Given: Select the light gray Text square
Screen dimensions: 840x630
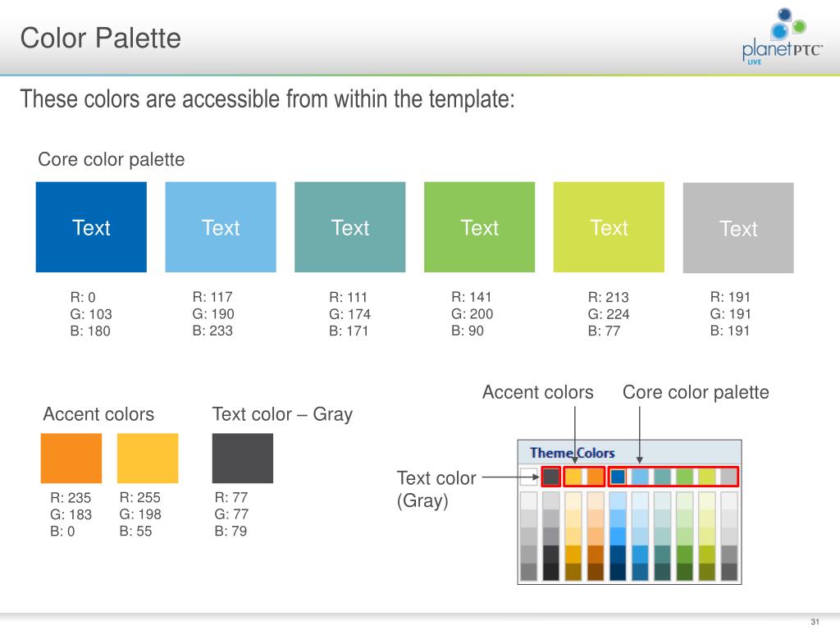Looking at the screenshot, I should [738, 228].
